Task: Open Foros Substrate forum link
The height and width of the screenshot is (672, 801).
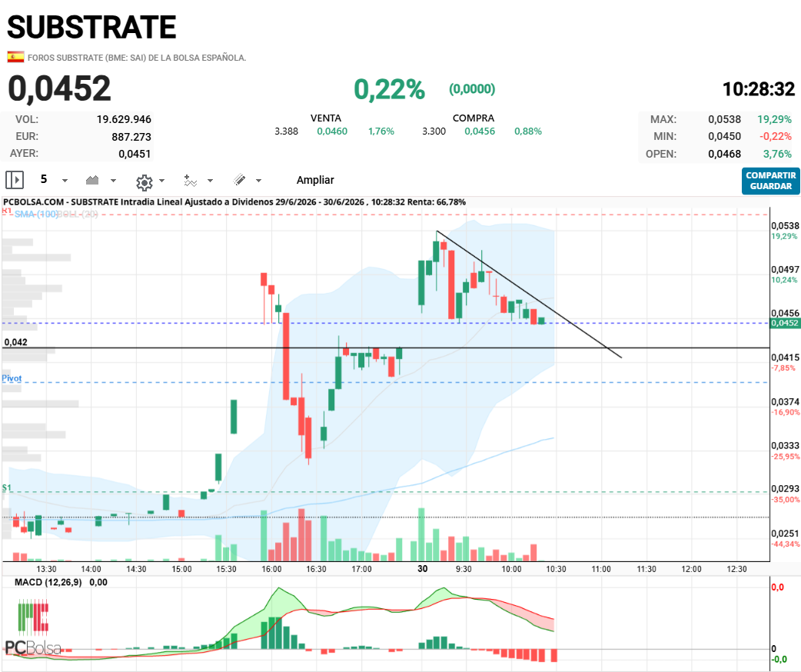Action: click(137, 58)
